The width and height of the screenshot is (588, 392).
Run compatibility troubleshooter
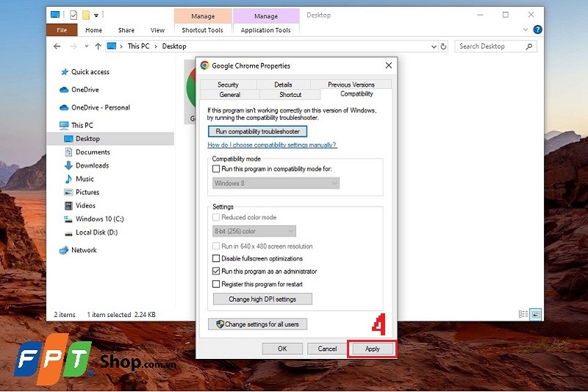[x=258, y=132]
